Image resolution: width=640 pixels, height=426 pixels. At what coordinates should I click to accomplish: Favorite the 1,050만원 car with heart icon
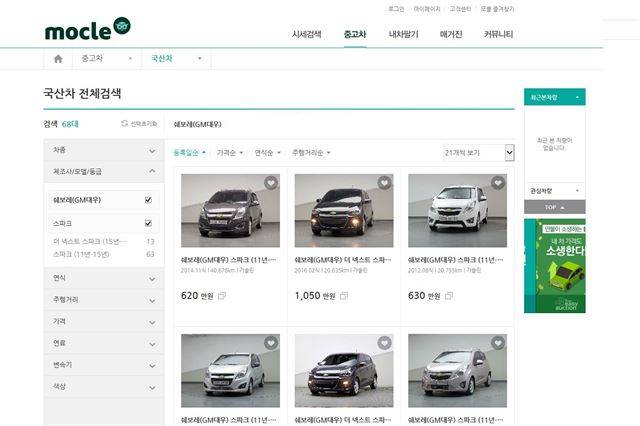click(x=384, y=183)
